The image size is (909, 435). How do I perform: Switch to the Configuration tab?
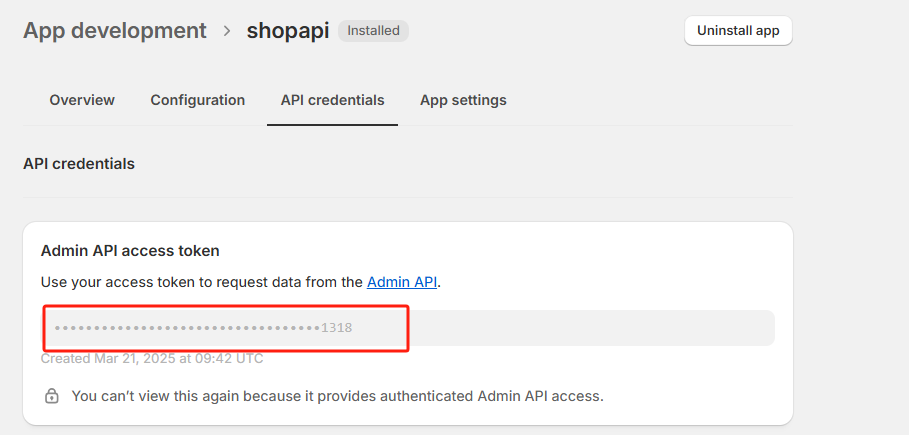pos(198,100)
